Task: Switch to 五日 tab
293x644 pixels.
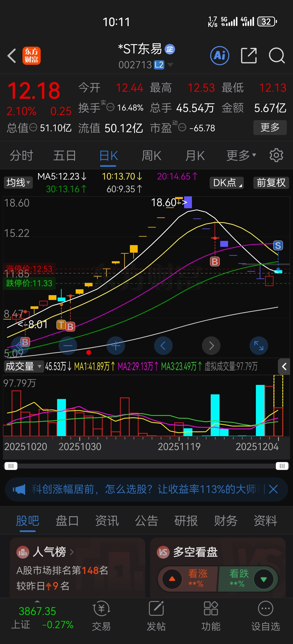Action: tap(65, 155)
